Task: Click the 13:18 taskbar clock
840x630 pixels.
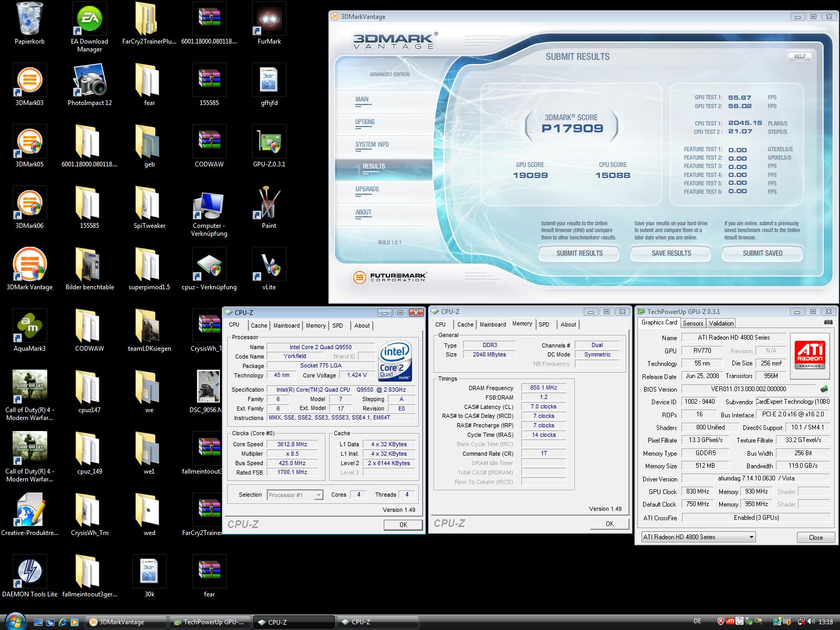Action: tap(826, 622)
